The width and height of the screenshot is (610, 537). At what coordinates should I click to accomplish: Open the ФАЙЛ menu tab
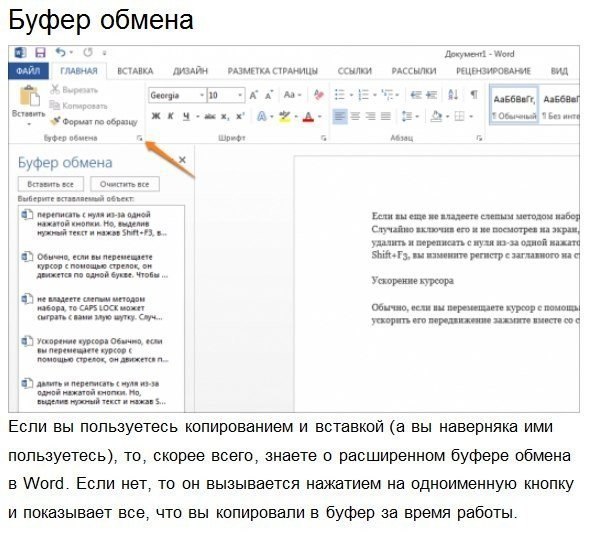[28, 71]
